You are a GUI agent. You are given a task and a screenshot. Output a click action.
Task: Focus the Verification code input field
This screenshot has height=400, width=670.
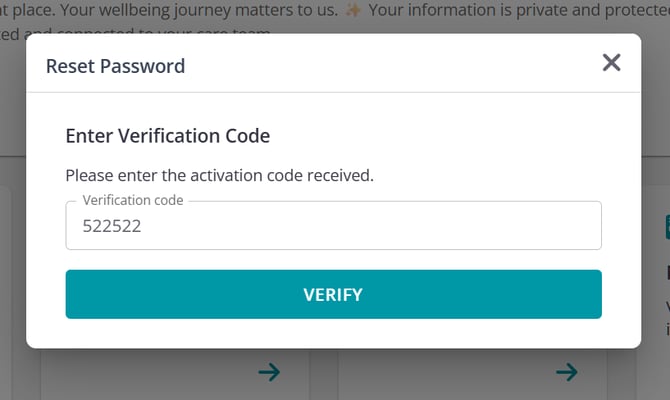[333, 226]
